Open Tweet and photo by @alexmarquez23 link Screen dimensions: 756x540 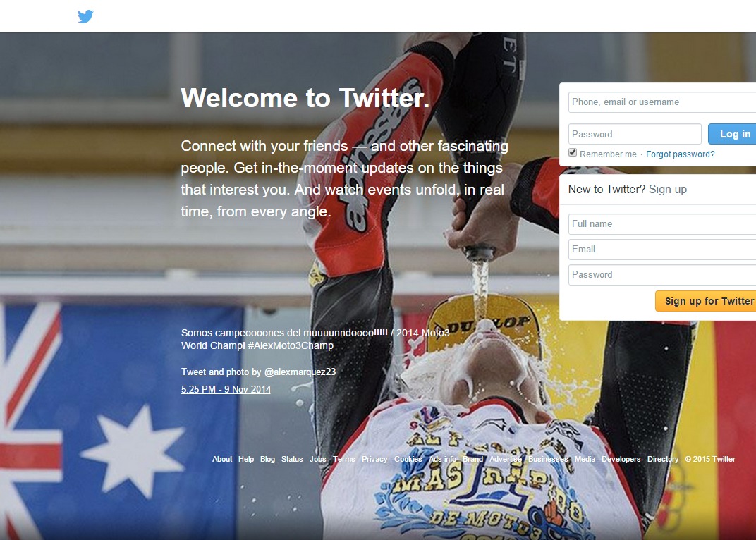point(258,372)
